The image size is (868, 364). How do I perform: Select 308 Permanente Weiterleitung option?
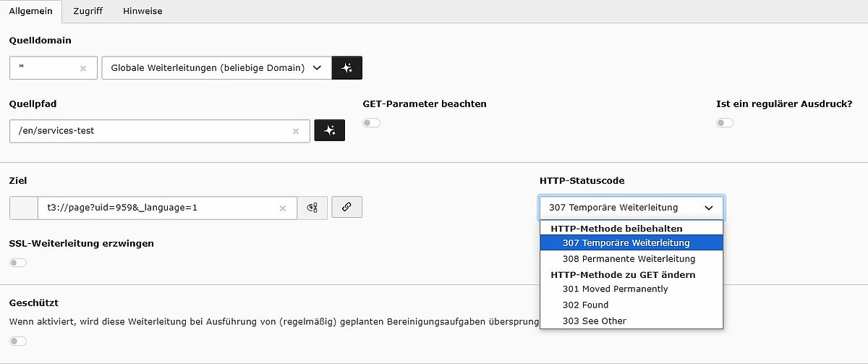pyautogui.click(x=629, y=258)
